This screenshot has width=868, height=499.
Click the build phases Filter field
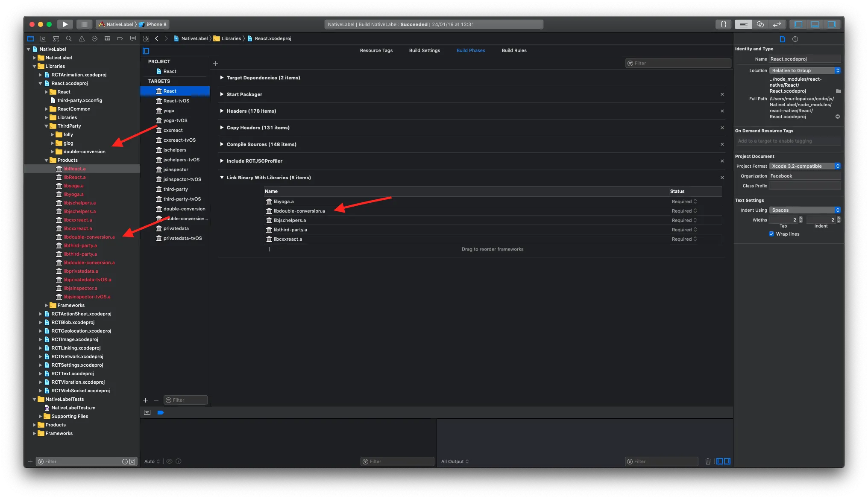point(679,63)
